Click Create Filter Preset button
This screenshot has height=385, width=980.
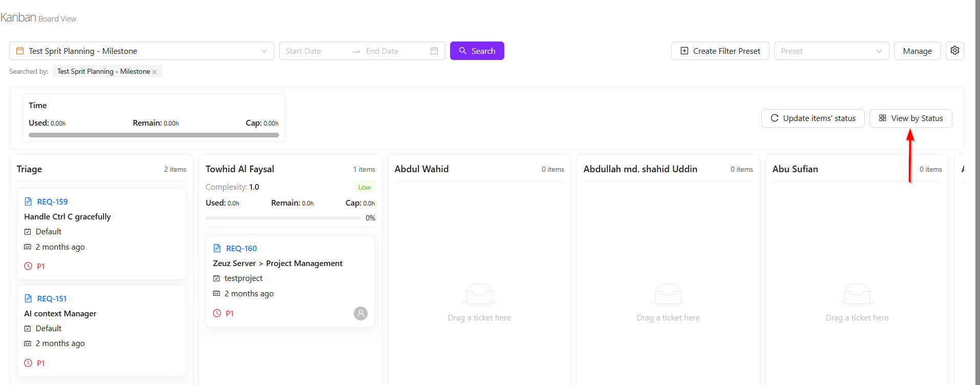click(720, 51)
